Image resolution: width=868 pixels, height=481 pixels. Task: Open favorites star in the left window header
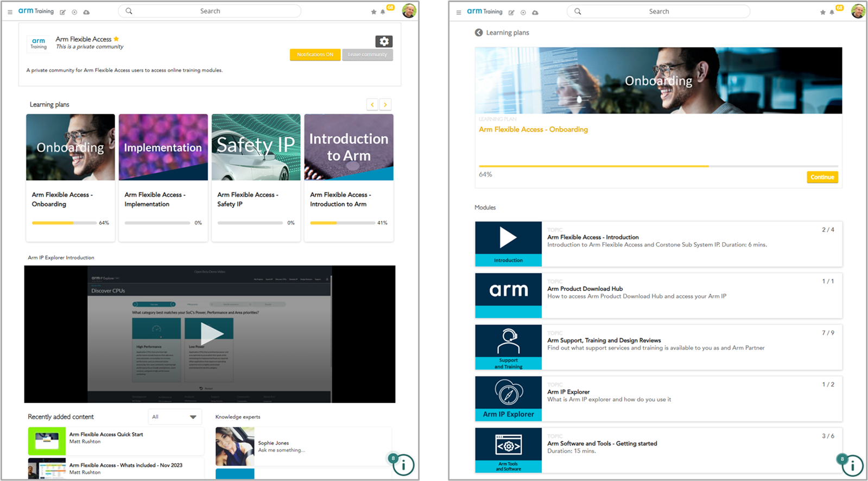click(x=373, y=12)
